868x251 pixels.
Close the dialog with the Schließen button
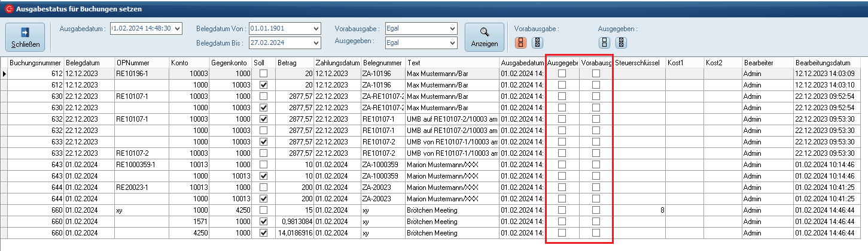pyautogui.click(x=25, y=37)
